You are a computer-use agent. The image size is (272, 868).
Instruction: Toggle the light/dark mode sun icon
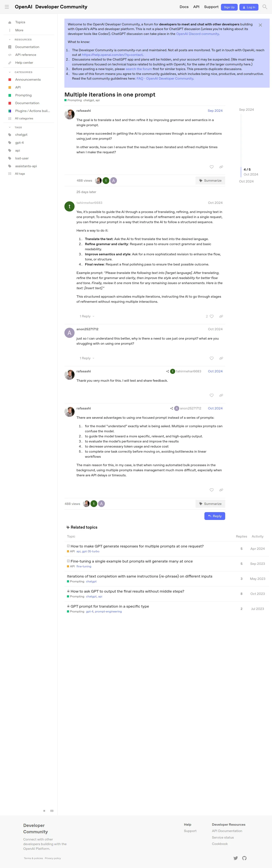(x=44, y=811)
